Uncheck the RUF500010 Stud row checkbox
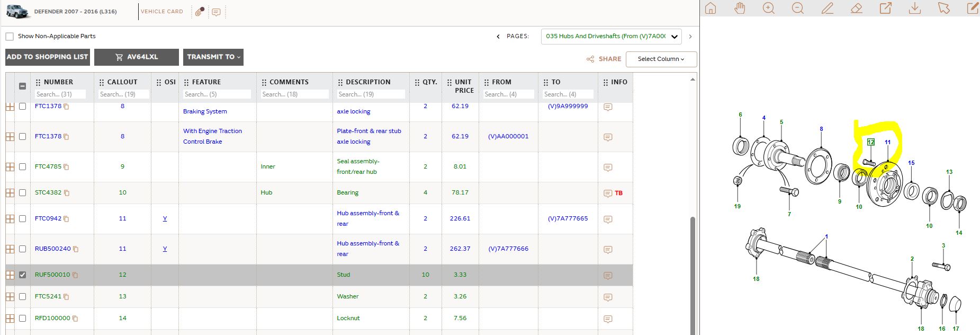980x335 pixels. 22,275
